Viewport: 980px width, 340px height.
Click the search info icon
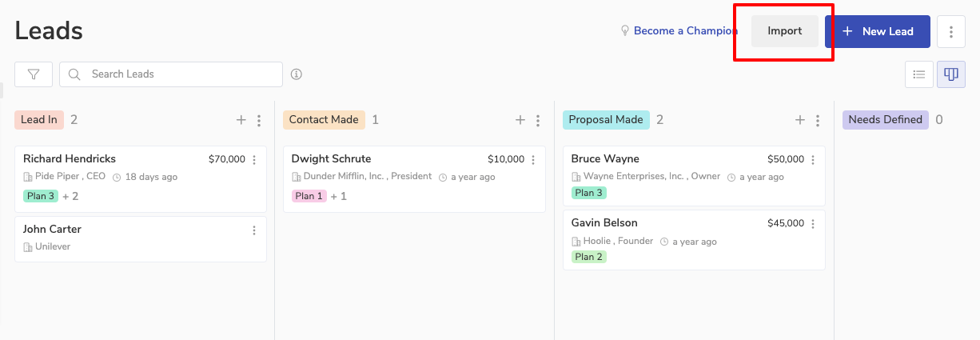tap(297, 74)
